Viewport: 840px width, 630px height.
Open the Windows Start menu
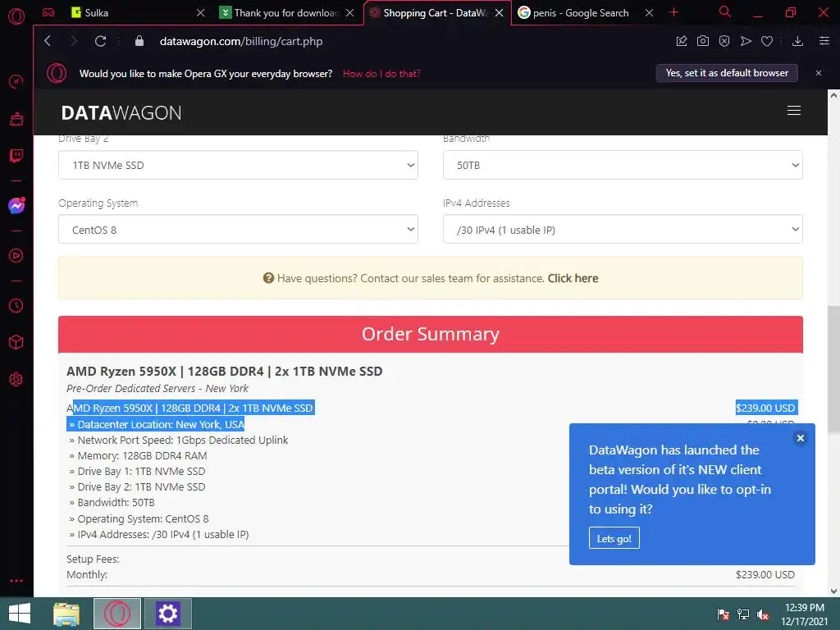point(20,614)
